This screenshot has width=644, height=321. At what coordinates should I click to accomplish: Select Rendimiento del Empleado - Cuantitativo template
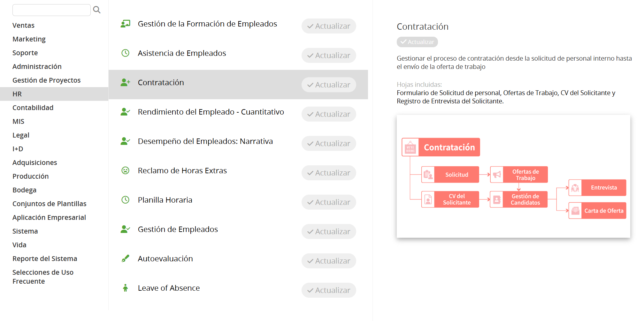coord(211,112)
